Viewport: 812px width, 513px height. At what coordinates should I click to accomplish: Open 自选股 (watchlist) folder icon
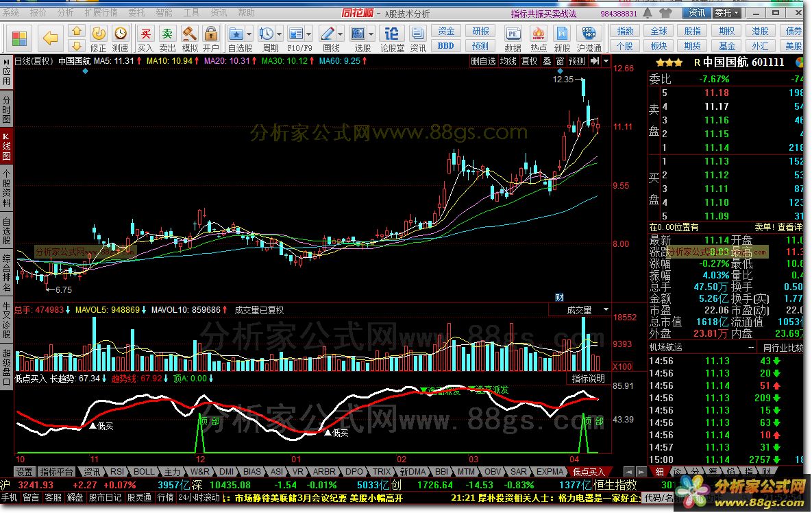pyautogui.click(x=236, y=34)
